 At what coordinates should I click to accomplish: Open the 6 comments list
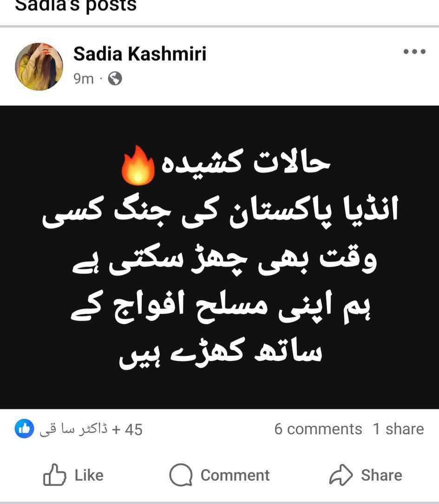318,429
